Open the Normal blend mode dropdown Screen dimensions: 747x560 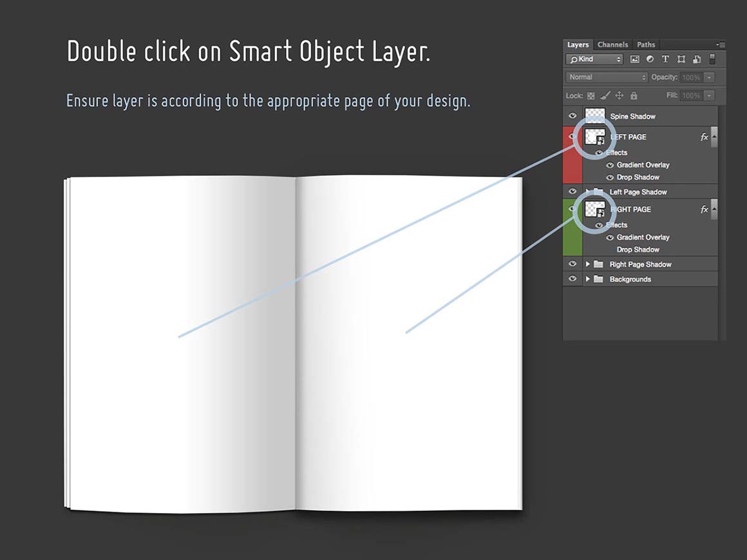pyautogui.click(x=607, y=77)
